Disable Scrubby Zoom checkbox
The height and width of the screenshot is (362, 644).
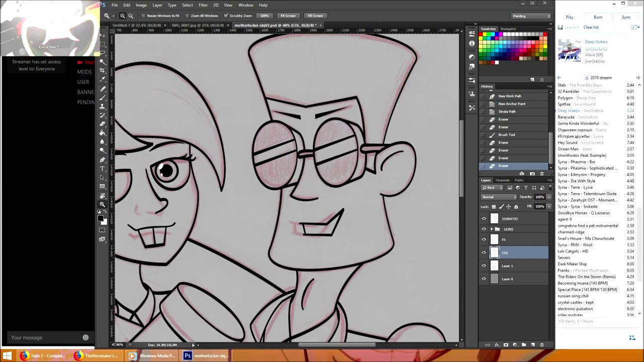pos(226,16)
